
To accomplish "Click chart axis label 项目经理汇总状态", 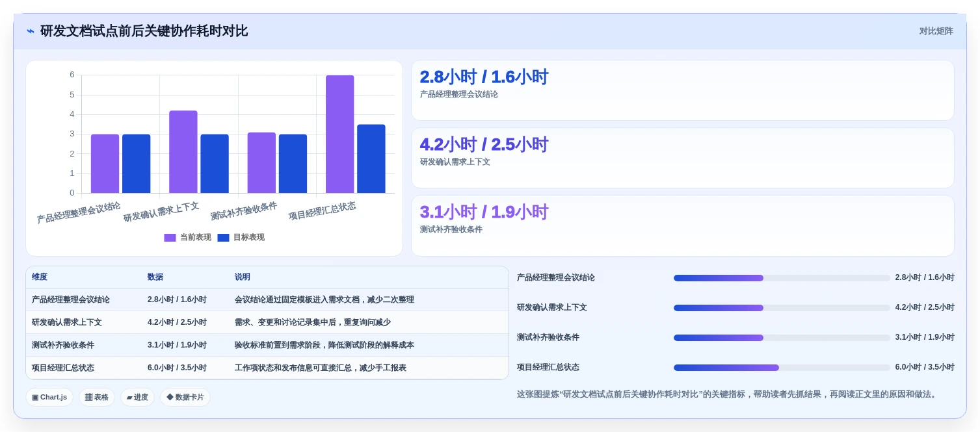I will (x=323, y=211).
